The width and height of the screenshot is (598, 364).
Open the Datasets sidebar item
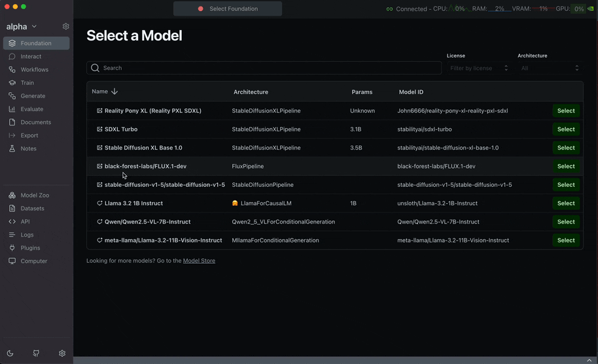[32, 208]
